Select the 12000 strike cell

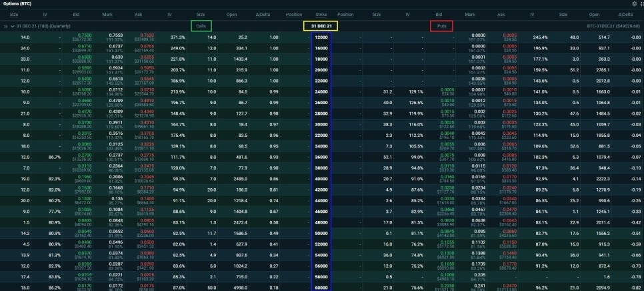click(x=321, y=37)
